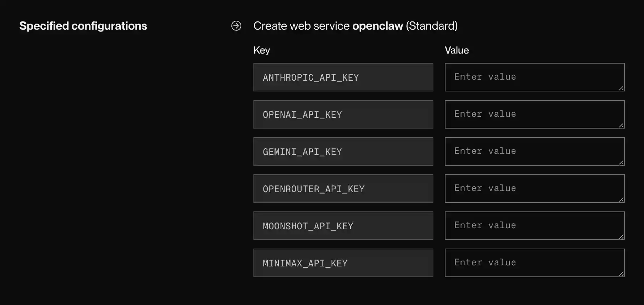
Task: Select the MINIMAX_API_KEY key field
Action: pyautogui.click(x=343, y=263)
